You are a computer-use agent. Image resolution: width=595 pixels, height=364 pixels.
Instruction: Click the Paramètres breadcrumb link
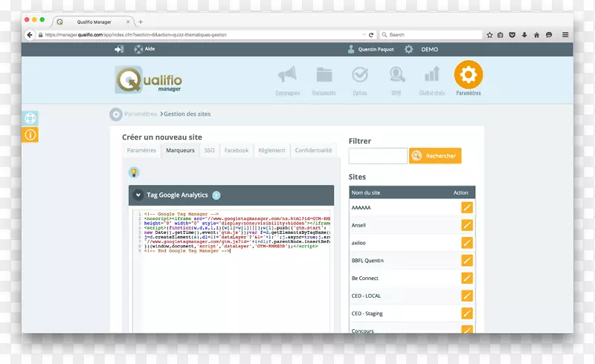(x=141, y=114)
